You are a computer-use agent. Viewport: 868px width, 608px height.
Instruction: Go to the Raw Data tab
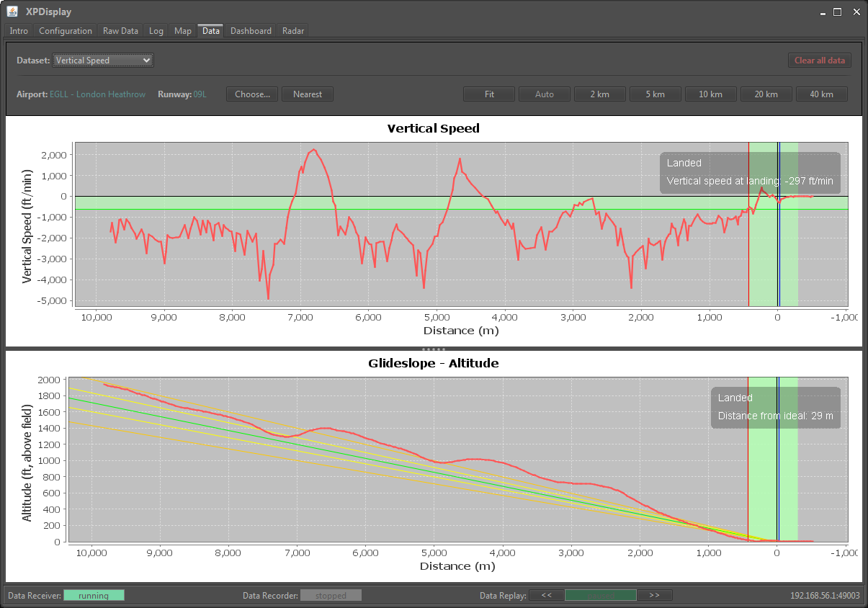(x=120, y=31)
